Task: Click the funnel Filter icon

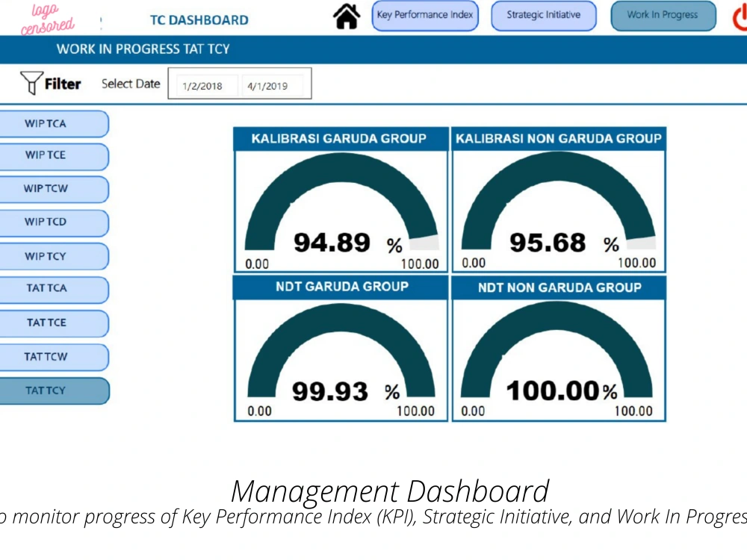Action: (x=32, y=83)
